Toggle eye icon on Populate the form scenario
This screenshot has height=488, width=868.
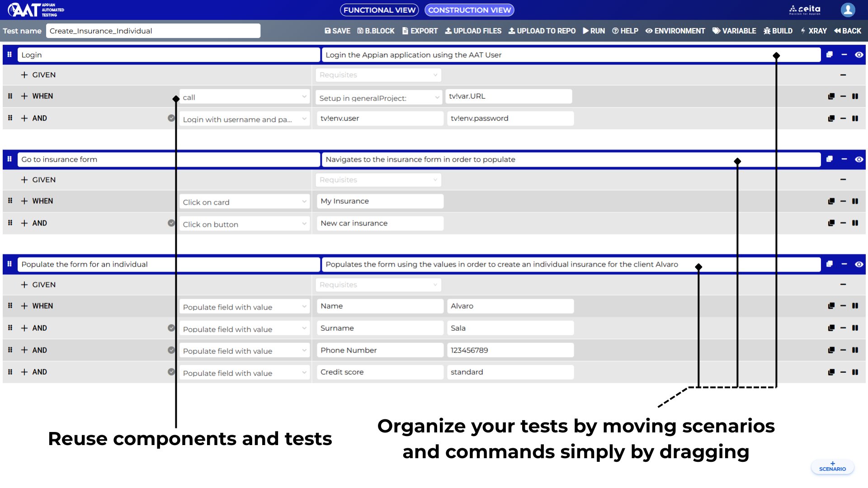click(x=859, y=264)
